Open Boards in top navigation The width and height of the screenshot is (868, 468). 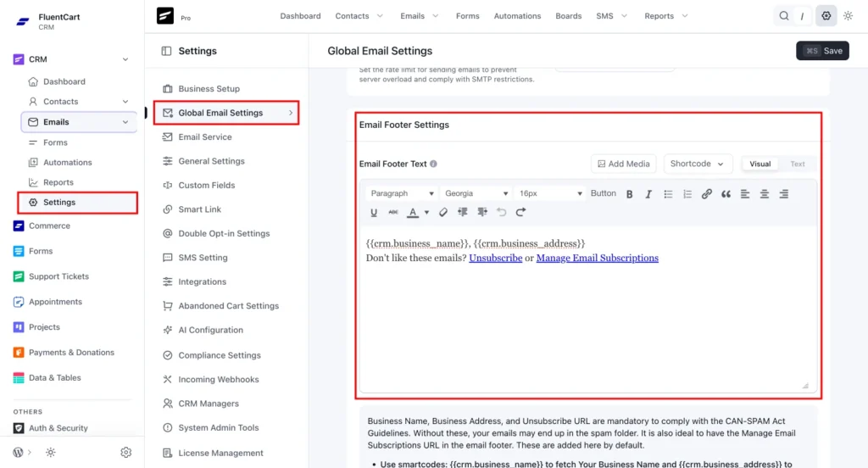coord(569,16)
